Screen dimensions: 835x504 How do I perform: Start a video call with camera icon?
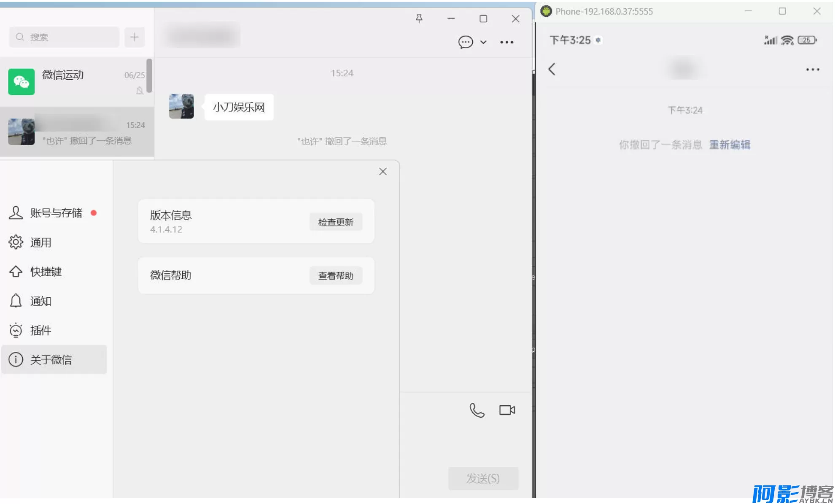(x=507, y=410)
